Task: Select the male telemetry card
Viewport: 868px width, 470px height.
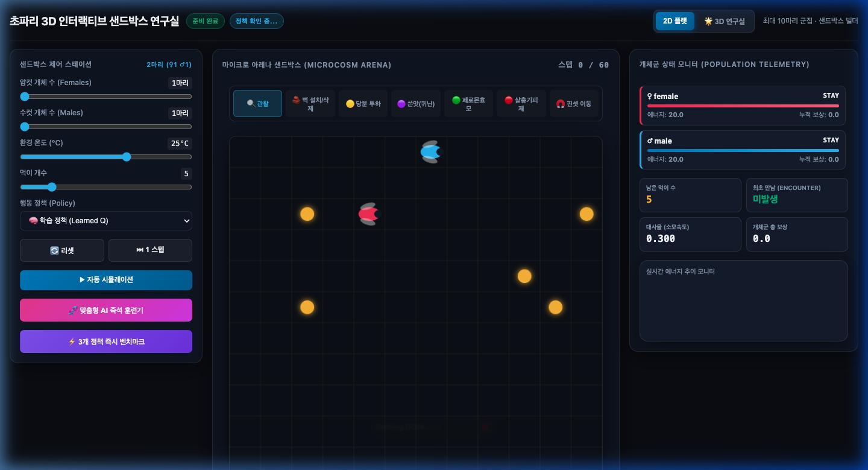Action: [743, 150]
